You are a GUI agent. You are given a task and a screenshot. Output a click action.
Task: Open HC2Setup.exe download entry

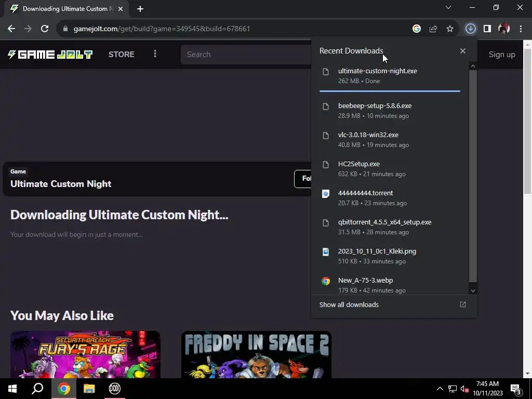tap(390, 169)
